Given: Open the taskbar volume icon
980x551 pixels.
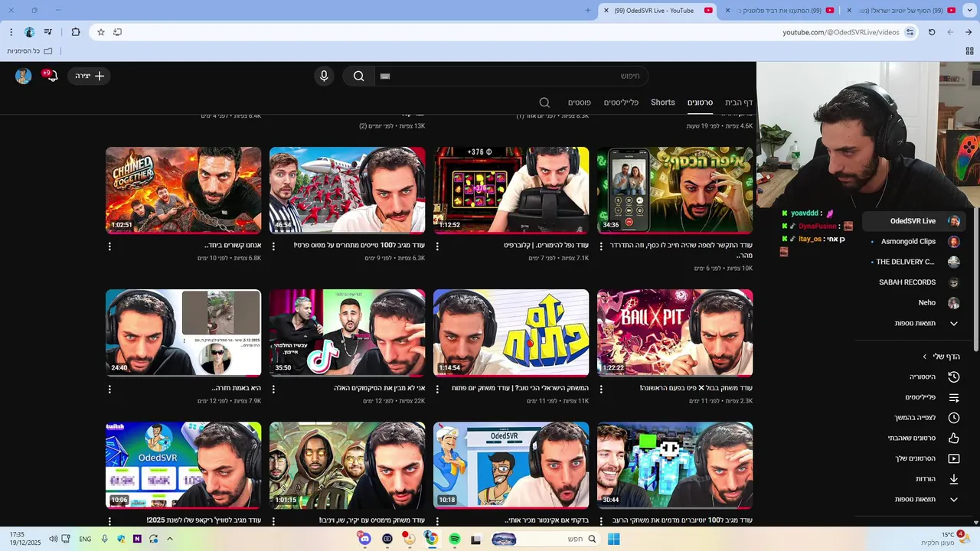Looking at the screenshot, I should (x=53, y=539).
